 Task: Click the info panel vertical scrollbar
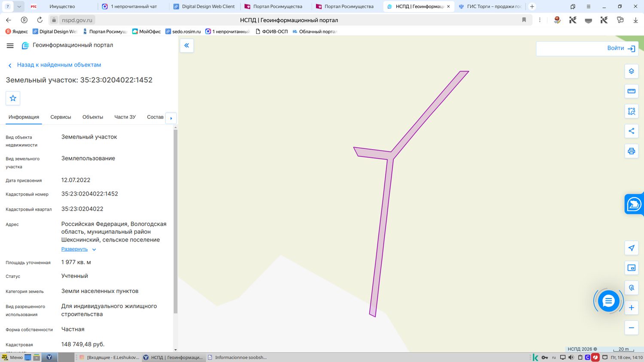tap(175, 221)
